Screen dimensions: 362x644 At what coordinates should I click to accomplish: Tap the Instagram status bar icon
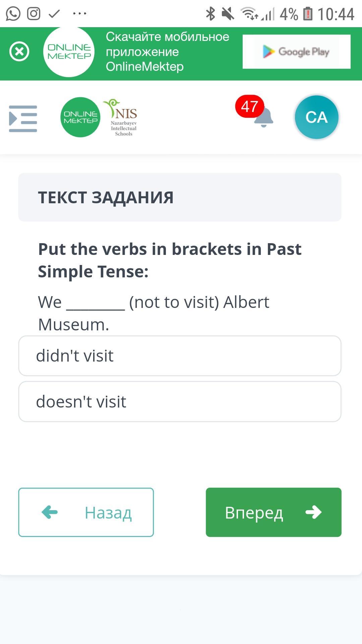click(34, 14)
